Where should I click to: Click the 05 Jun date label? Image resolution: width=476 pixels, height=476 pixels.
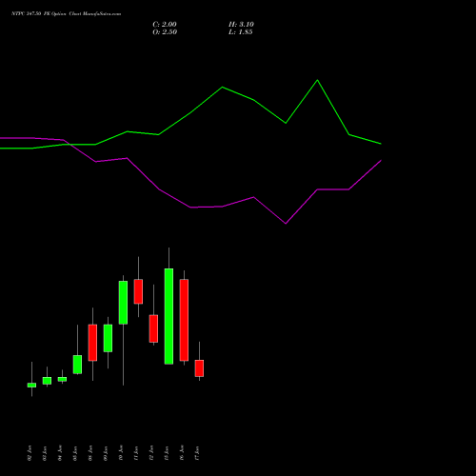click(75, 453)
